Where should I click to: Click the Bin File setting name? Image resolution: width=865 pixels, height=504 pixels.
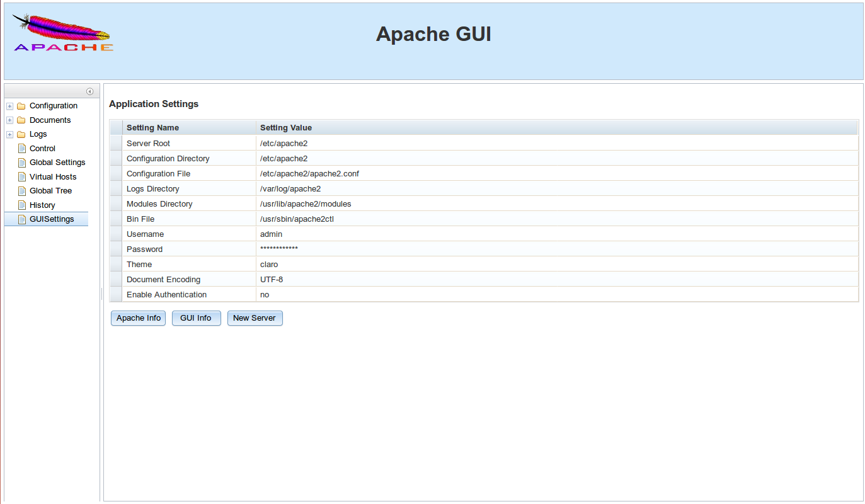[x=140, y=219]
